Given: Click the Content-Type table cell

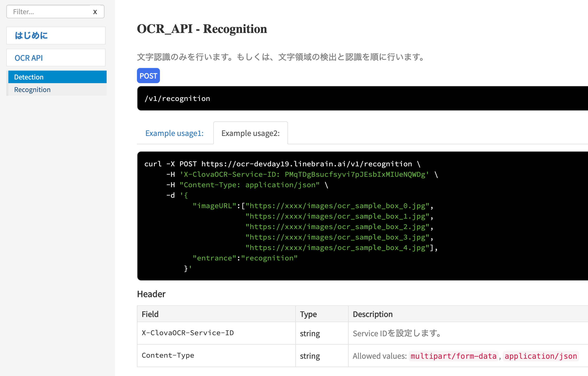Looking at the screenshot, I should click(x=216, y=355).
